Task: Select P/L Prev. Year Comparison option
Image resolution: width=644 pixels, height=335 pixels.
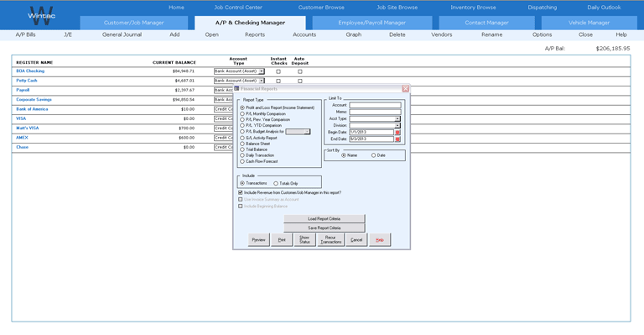Action: coord(242,119)
